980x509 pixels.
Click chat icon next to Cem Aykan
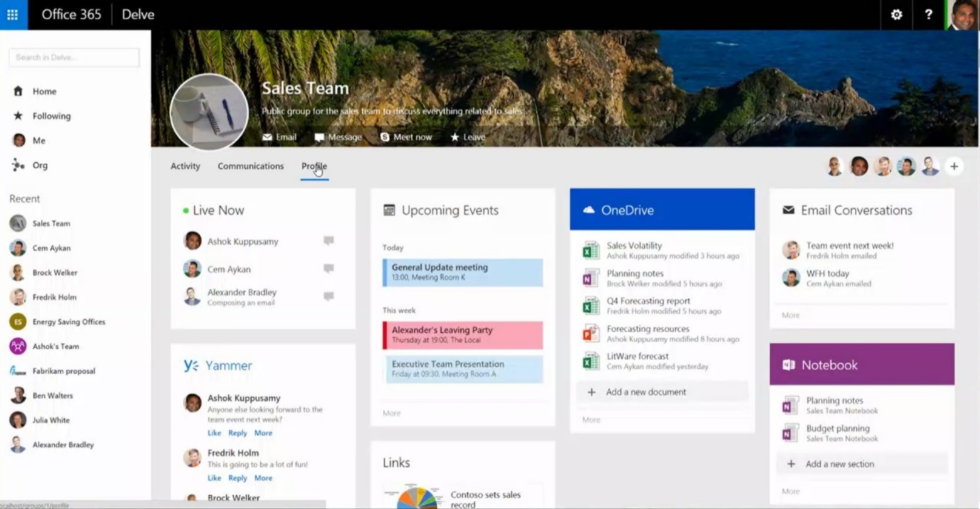click(x=329, y=269)
